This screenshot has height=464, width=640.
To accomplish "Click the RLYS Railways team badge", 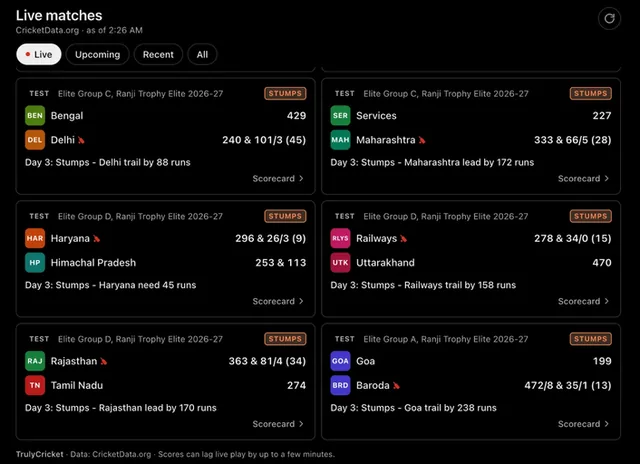I will tap(340, 238).
